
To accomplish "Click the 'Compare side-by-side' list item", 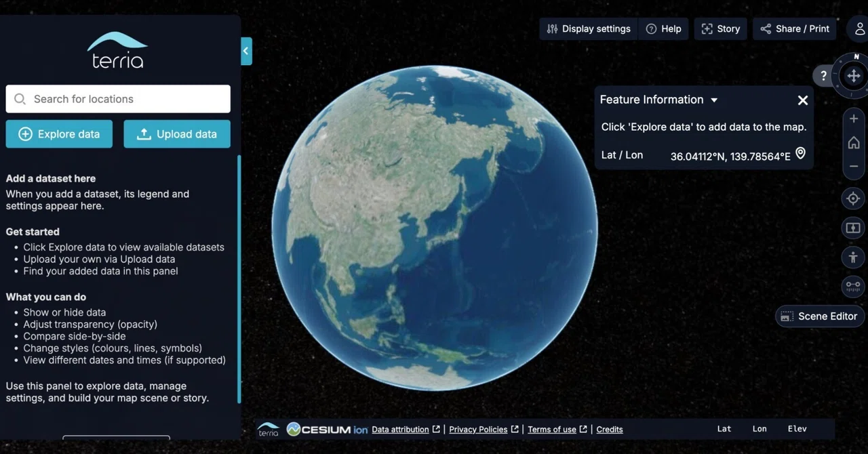I will click(x=75, y=336).
